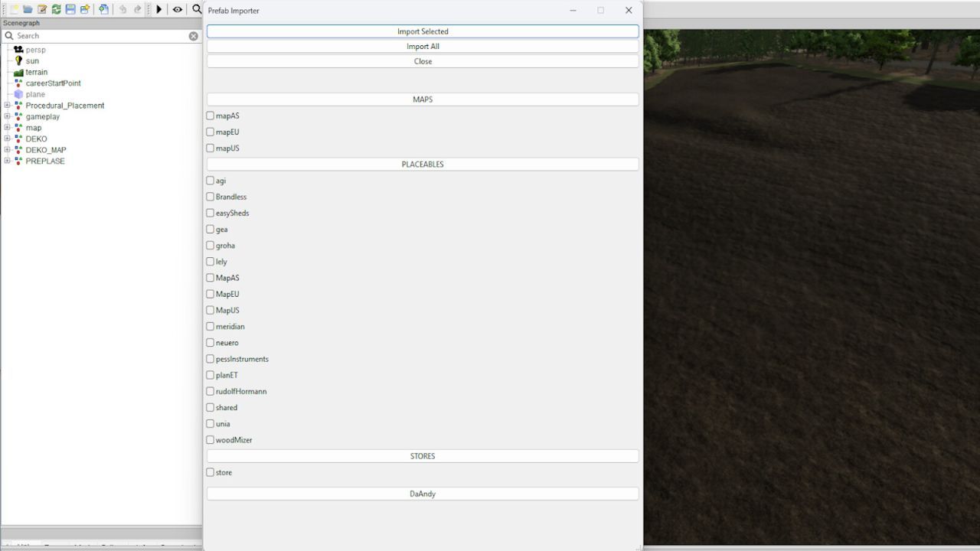Switch to the Scenegraph panel tab
The image size is (980, 551).
pyautogui.click(x=23, y=23)
